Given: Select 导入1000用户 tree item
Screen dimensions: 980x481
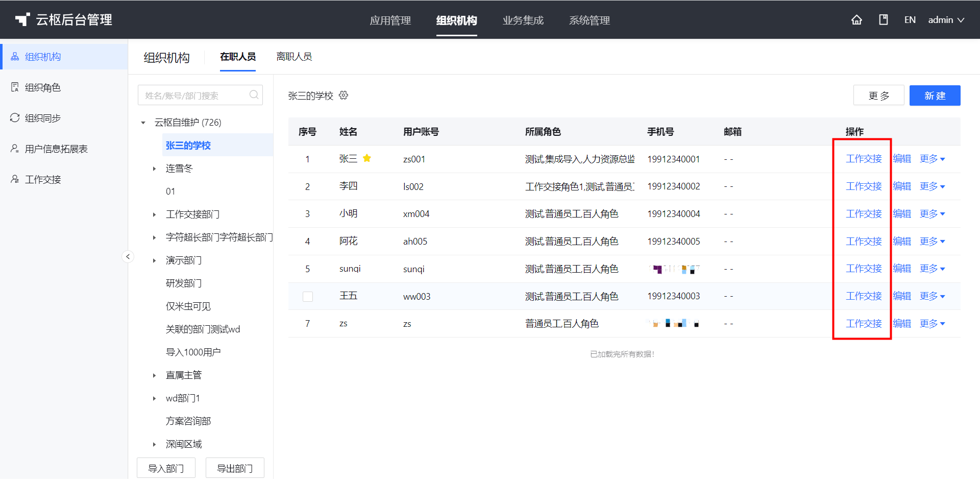Looking at the screenshot, I should tap(193, 352).
